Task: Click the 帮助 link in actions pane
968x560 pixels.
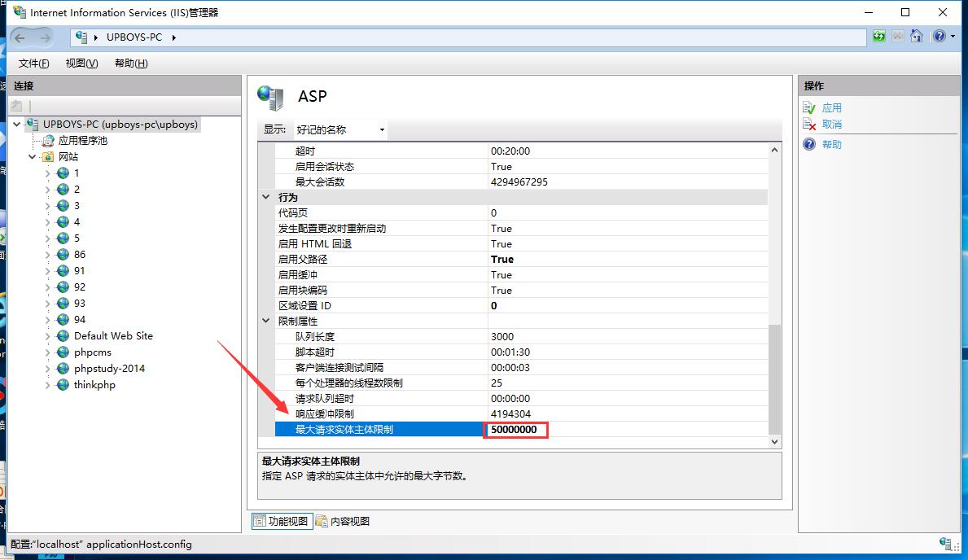Action: tap(831, 144)
